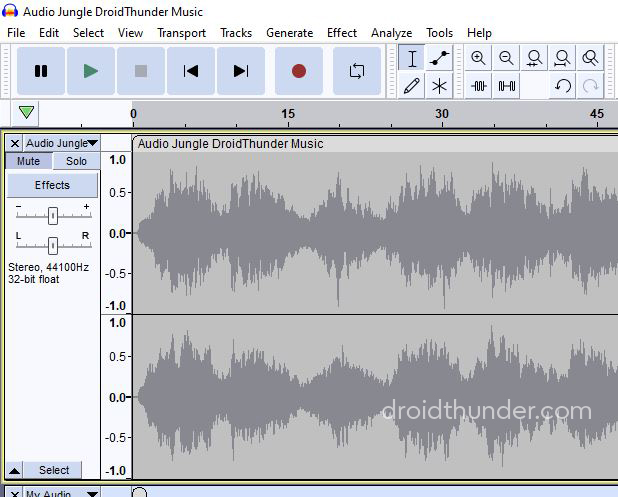618x497 pixels.
Task: Open Effects for Audio Jungle track
Action: [x=52, y=185]
